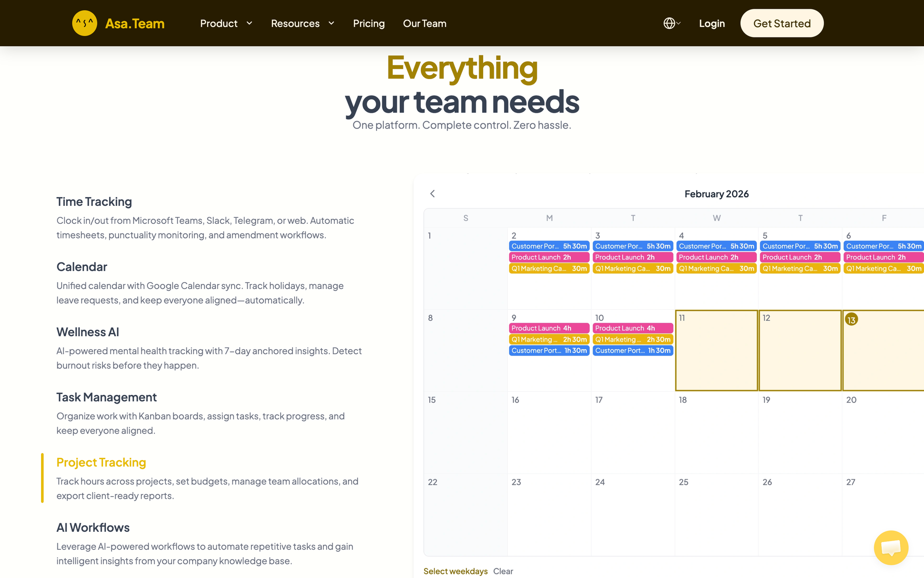Click the Login link
This screenshot has height=578, width=924.
(x=711, y=23)
